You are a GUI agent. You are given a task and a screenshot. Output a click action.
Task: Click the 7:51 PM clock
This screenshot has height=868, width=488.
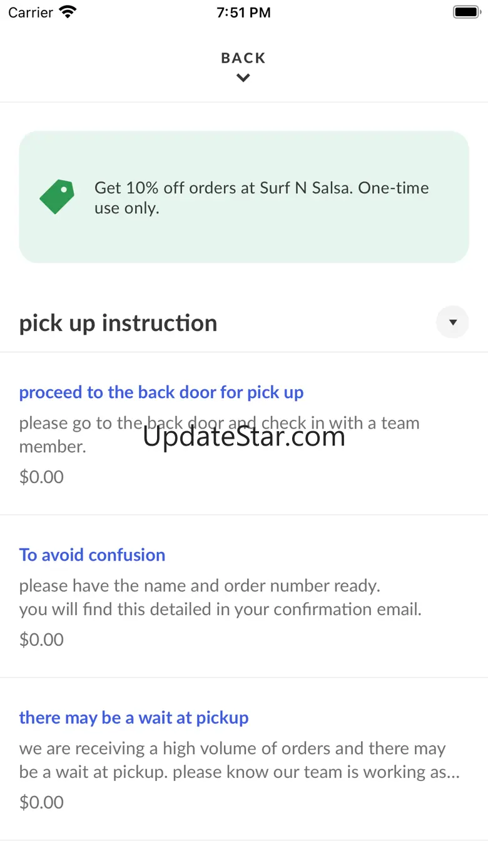click(243, 12)
